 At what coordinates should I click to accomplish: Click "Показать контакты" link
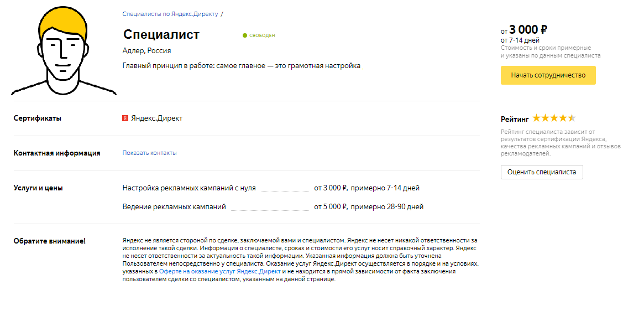click(x=149, y=153)
